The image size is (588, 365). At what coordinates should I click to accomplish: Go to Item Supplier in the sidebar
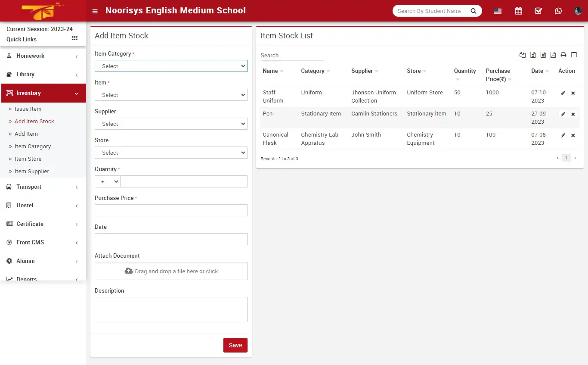(x=31, y=171)
